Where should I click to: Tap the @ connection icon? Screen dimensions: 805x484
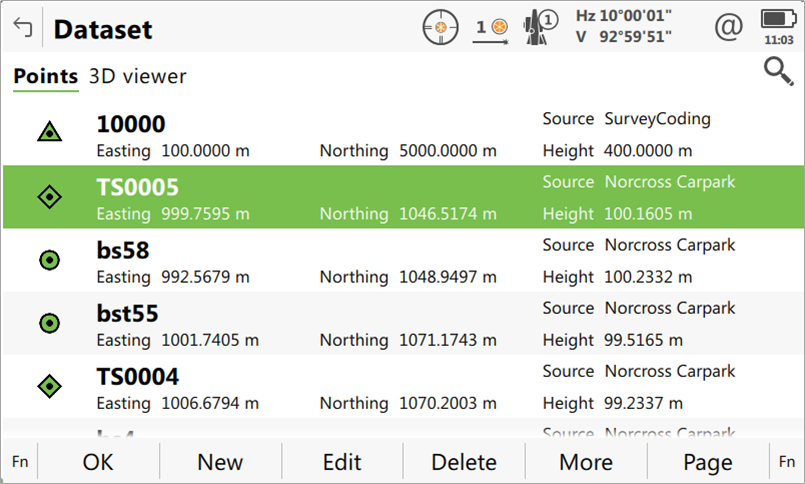point(728,27)
